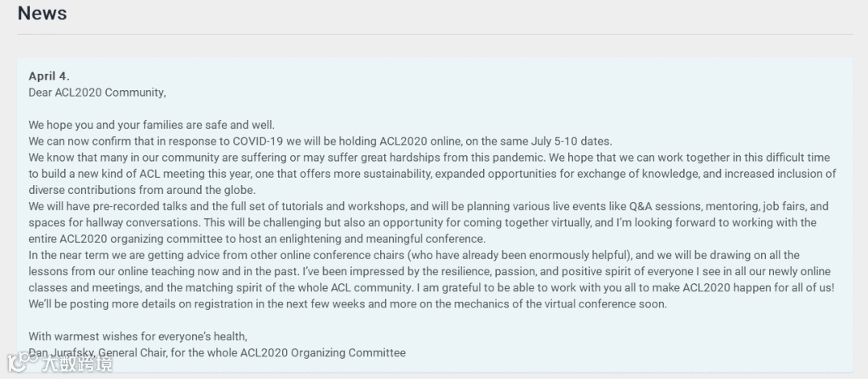Click the 大数跨境 watermark text

76,364
